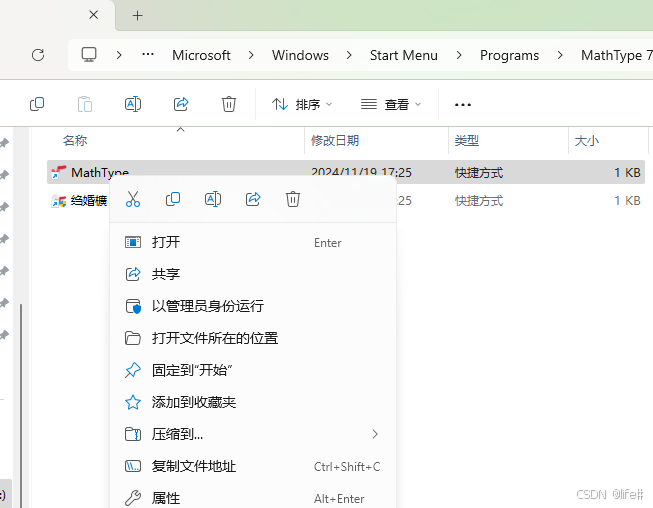This screenshot has width=653, height=508.
Task: Choose 复制文件地址 in context menu
Action: (x=253, y=466)
